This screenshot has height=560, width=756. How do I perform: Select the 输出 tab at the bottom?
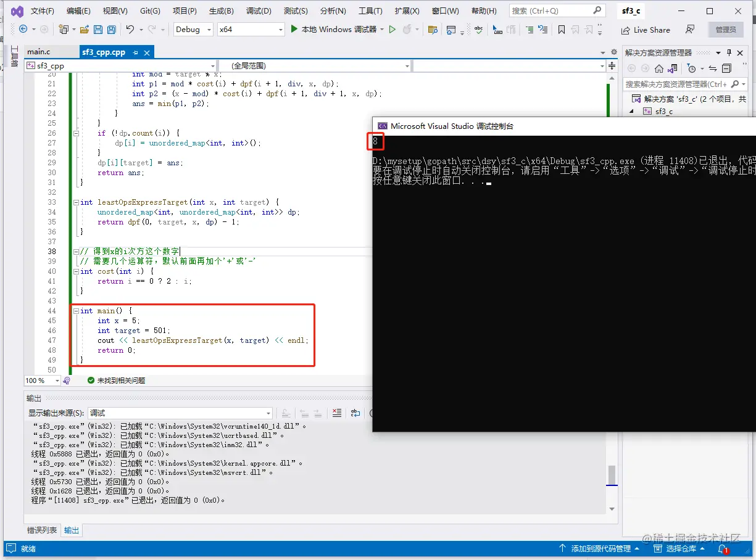[72, 530]
